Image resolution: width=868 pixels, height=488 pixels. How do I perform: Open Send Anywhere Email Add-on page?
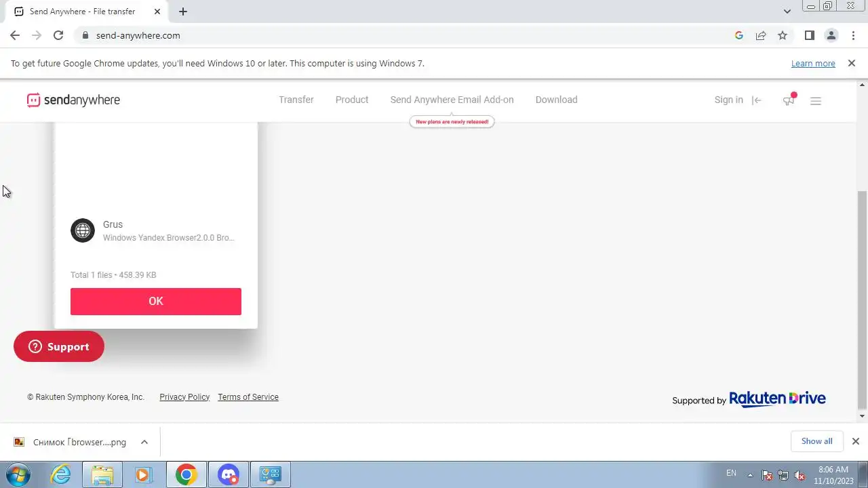point(452,100)
